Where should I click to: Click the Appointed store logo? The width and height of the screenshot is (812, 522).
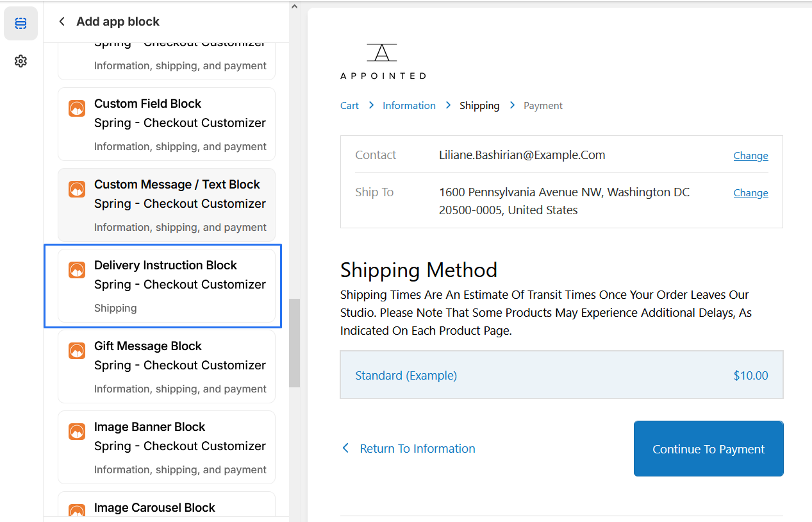tap(383, 62)
